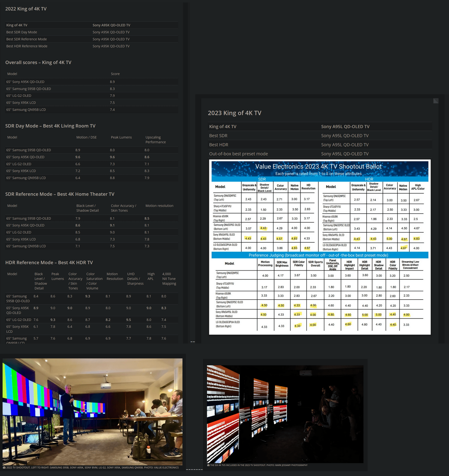Viewport: 449px width, 476px height.
Task: Click 5.7 black level for Samsung QN95B in HDR table
Action: point(36,339)
